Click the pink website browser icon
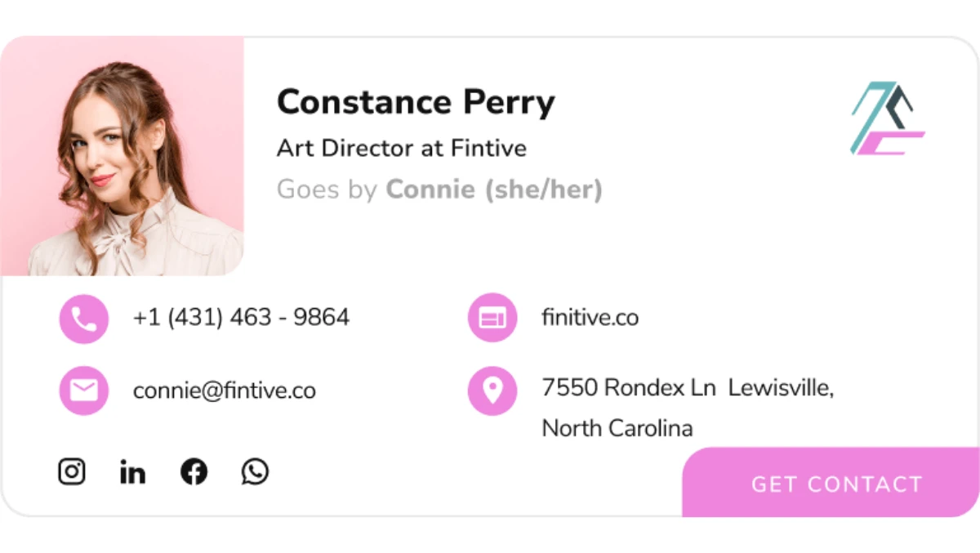Image resolution: width=980 pixels, height=553 pixels. pyautogui.click(x=492, y=318)
